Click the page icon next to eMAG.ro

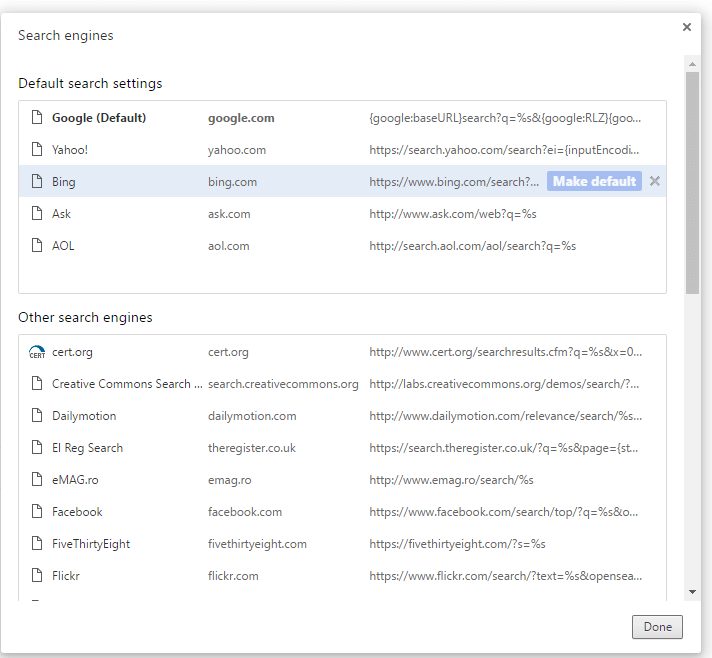pyautogui.click(x=37, y=480)
